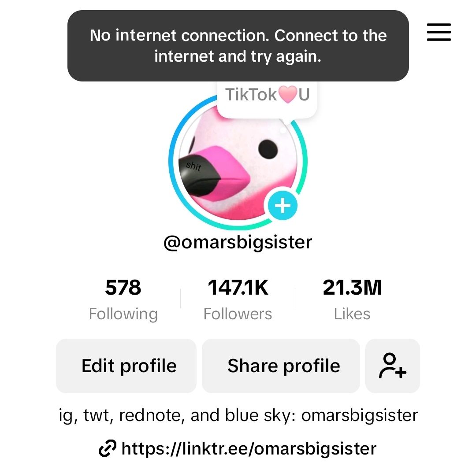Select the Likes label
Viewport: 476px width, 462px height.
pos(352,314)
